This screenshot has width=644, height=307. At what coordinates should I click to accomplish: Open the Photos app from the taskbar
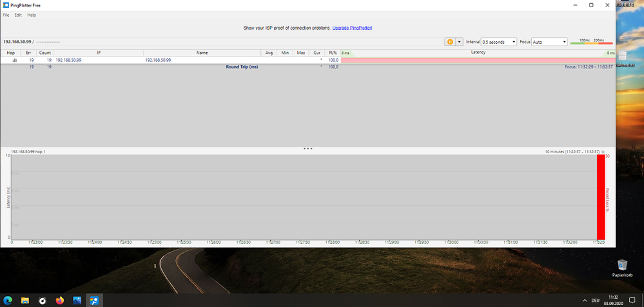click(77, 301)
